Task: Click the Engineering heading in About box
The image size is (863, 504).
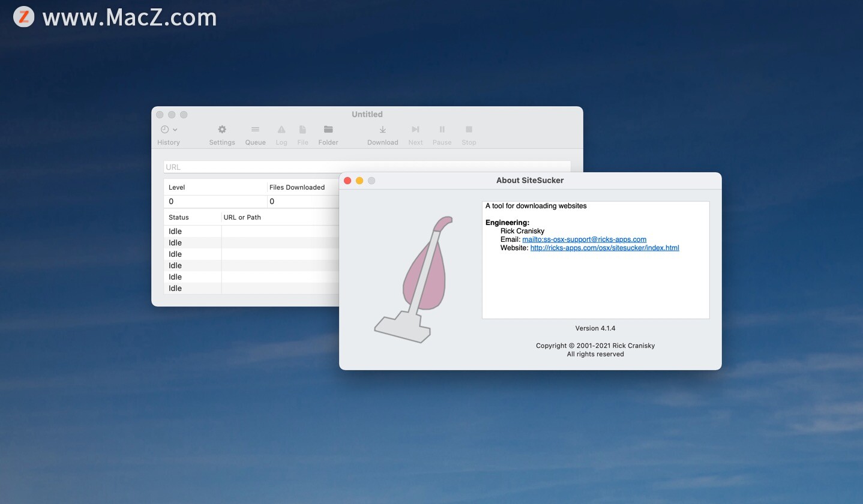Action: click(x=507, y=223)
